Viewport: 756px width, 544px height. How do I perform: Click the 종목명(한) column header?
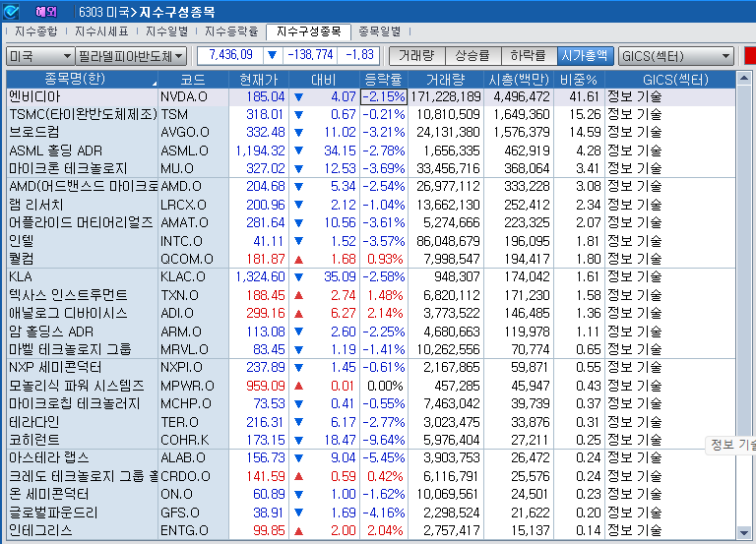(82, 80)
